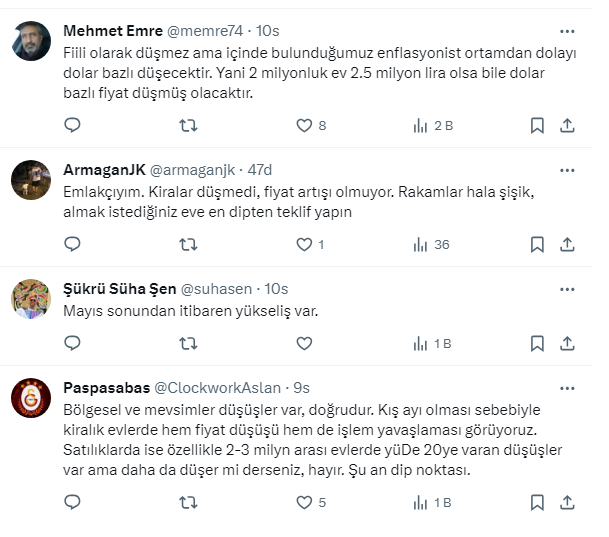The image size is (609, 537).
Task: Open ArmaganJK's tweet timestamp 47d
Action: click(259, 170)
